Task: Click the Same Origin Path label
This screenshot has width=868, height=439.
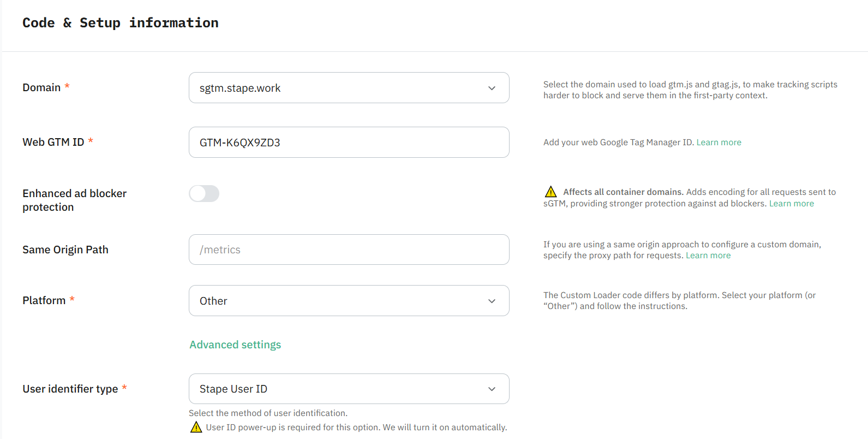Action: [x=65, y=250]
